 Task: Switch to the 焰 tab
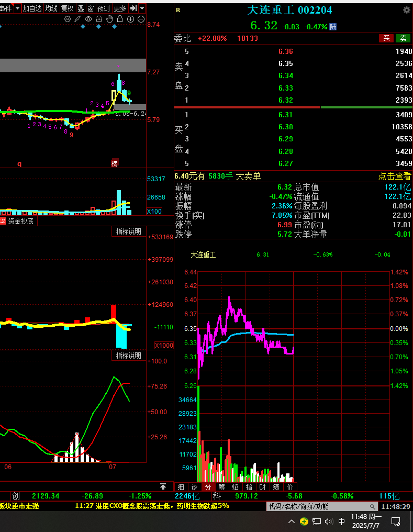pos(235,487)
